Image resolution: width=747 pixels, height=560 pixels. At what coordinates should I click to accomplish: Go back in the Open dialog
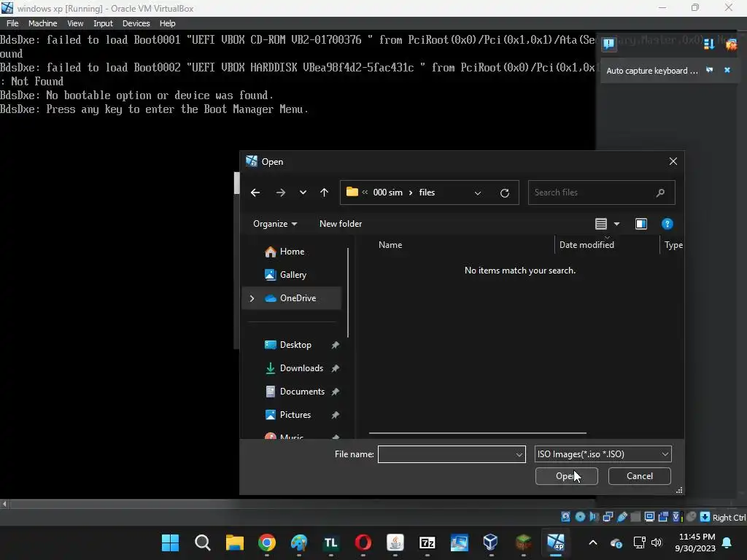(x=255, y=192)
